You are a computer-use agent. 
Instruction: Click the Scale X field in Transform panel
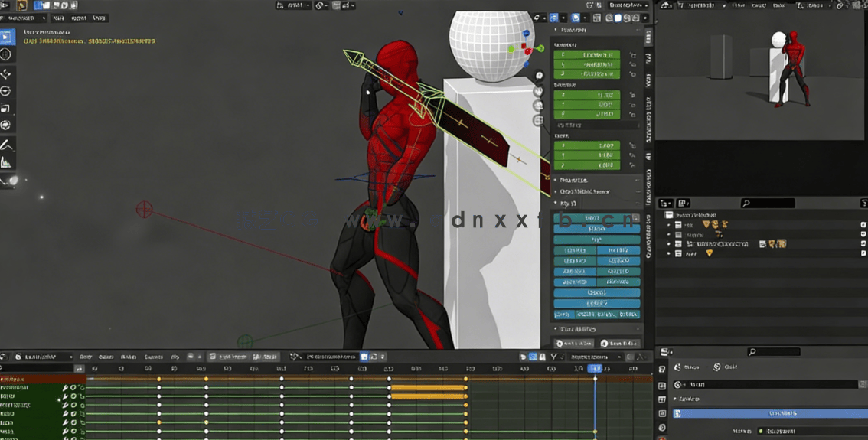tap(586, 145)
